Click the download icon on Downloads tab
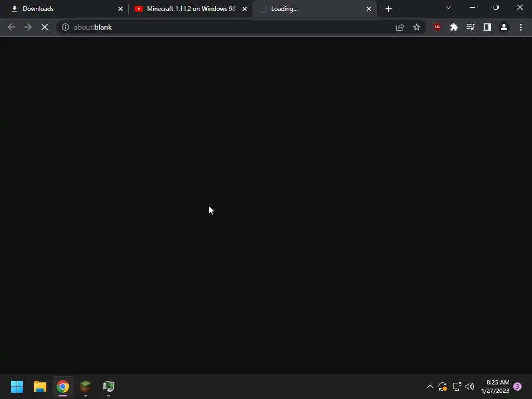This screenshot has width=532, height=399. click(x=15, y=9)
